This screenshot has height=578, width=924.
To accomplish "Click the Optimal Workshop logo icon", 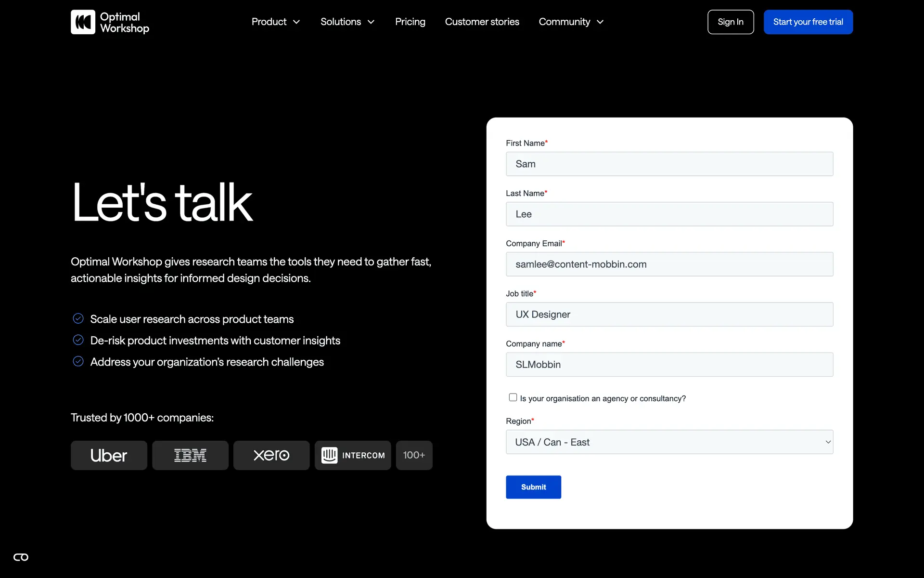I will 83,22.
